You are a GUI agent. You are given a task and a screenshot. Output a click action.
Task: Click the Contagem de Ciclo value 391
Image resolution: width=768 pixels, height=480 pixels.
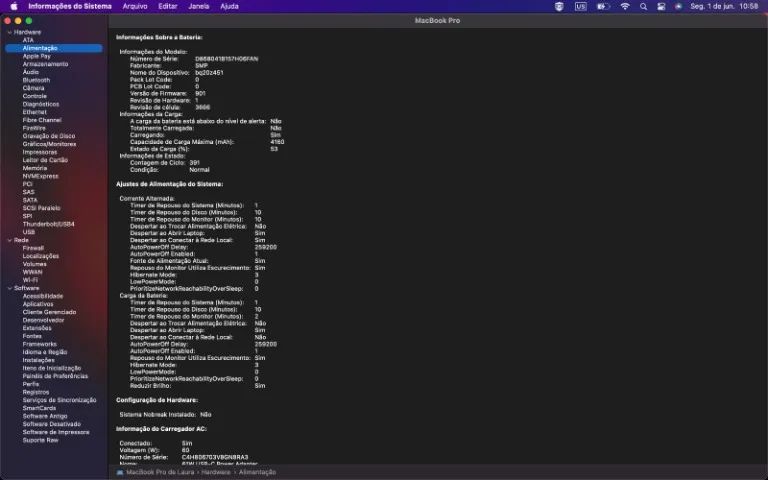click(194, 163)
